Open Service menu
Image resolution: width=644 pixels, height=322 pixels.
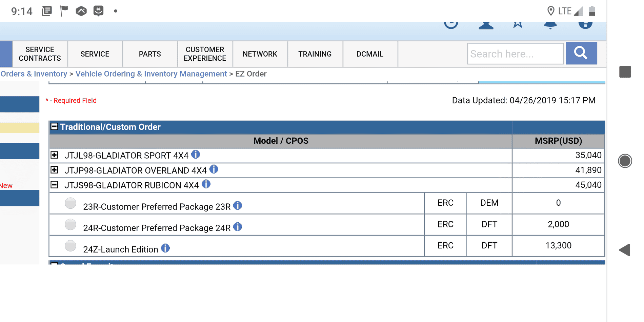point(95,54)
